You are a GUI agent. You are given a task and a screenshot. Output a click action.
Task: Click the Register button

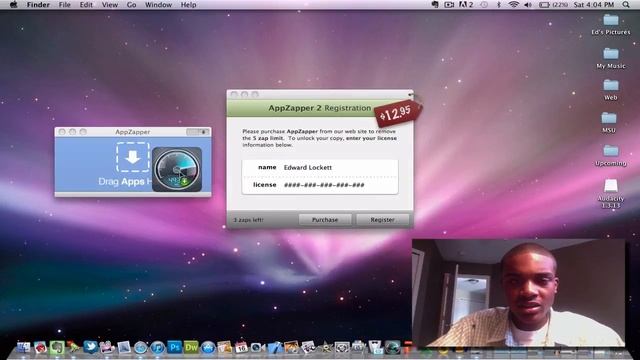(382, 220)
